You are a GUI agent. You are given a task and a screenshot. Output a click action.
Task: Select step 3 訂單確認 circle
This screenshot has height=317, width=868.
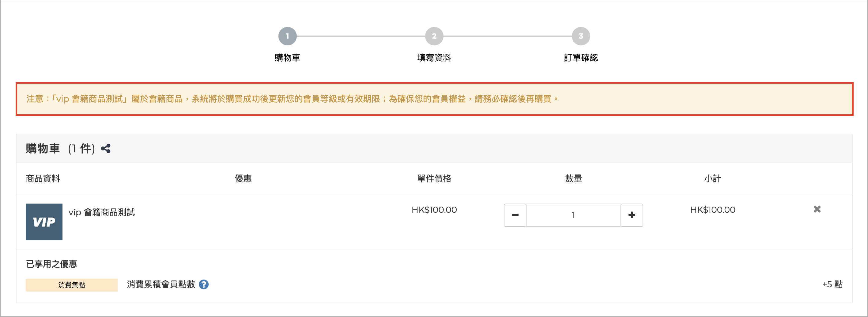click(581, 36)
